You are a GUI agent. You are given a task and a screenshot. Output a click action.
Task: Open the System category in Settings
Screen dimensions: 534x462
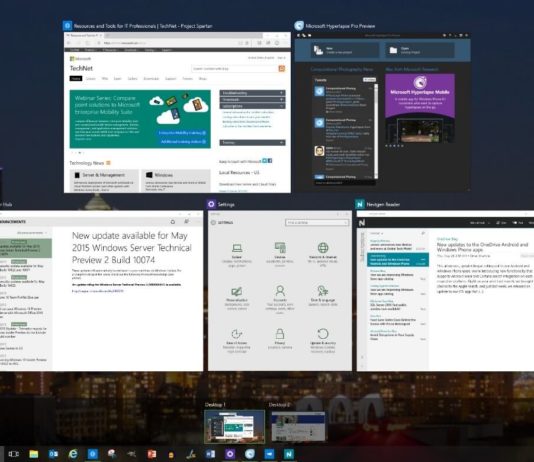point(237,255)
